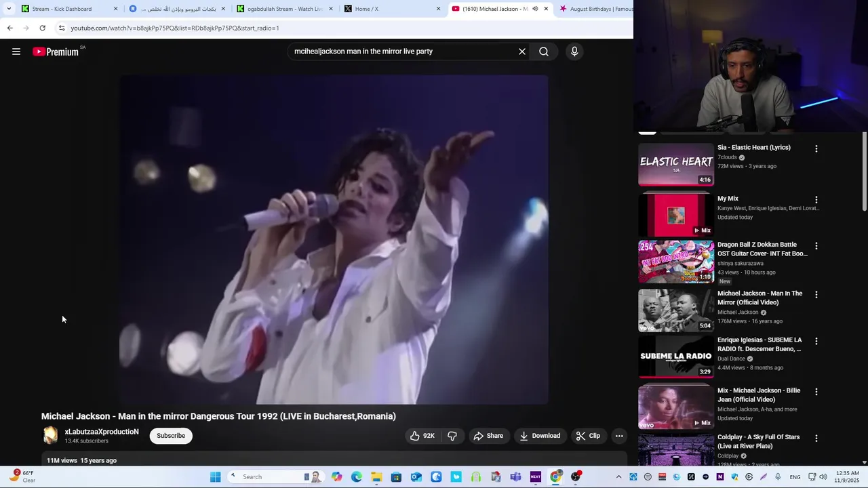Open Man In The Mirror Official Video title
The image size is (868, 488).
pos(759,298)
